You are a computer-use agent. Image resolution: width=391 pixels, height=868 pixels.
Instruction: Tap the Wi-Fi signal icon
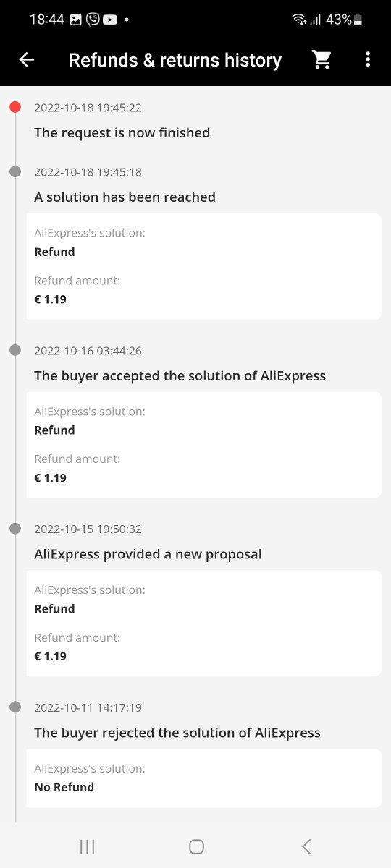click(299, 20)
